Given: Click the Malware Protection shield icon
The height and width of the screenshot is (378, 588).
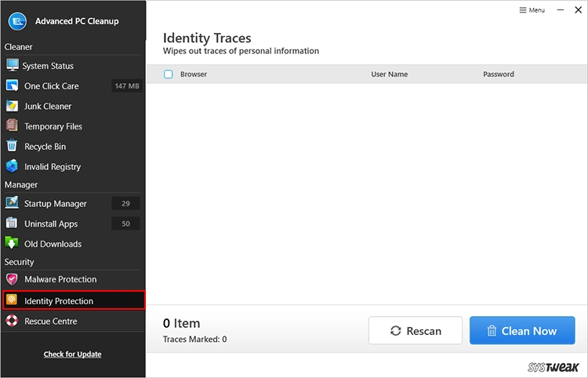Looking at the screenshot, I should point(12,279).
